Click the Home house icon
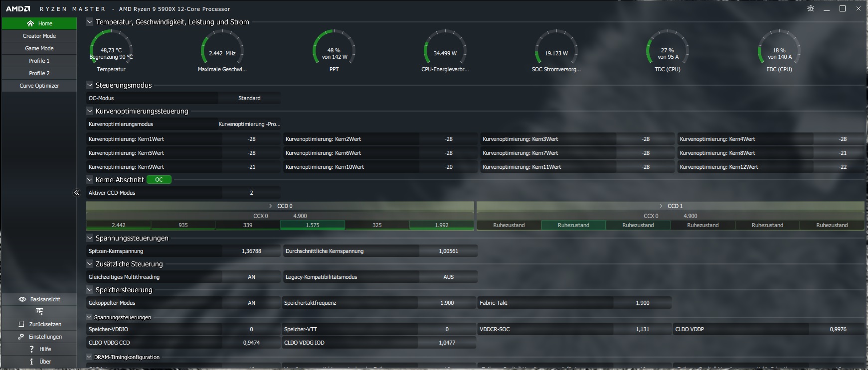 pyautogui.click(x=30, y=23)
